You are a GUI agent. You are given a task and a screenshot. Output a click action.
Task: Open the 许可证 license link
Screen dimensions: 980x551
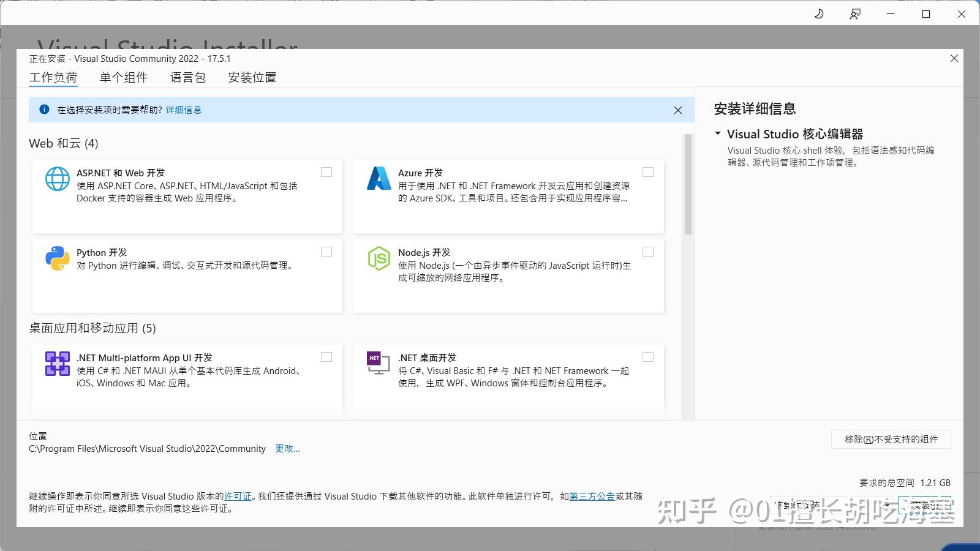click(x=238, y=497)
